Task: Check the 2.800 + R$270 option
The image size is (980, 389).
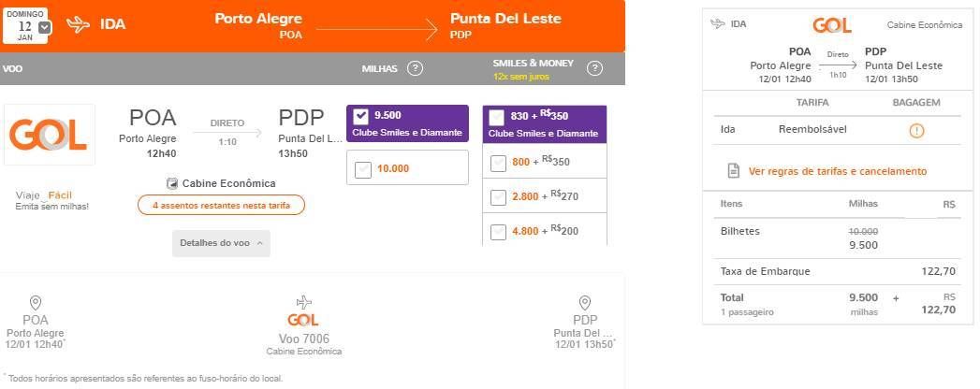Action: [498, 197]
